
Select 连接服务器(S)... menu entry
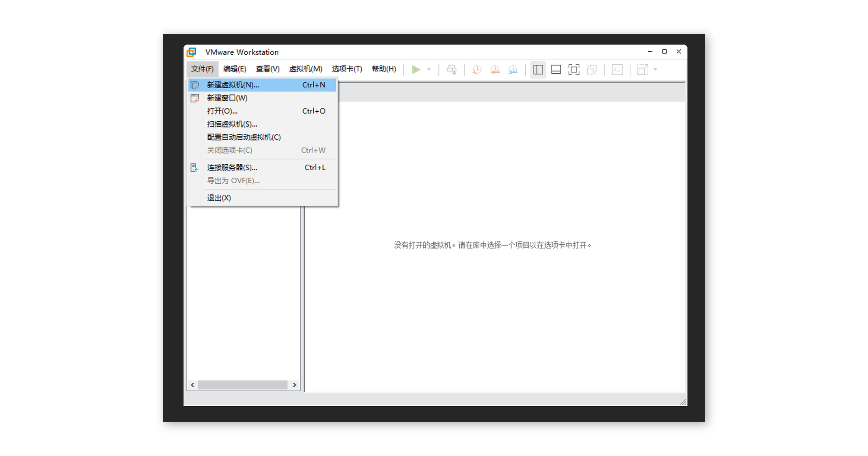[262, 168]
